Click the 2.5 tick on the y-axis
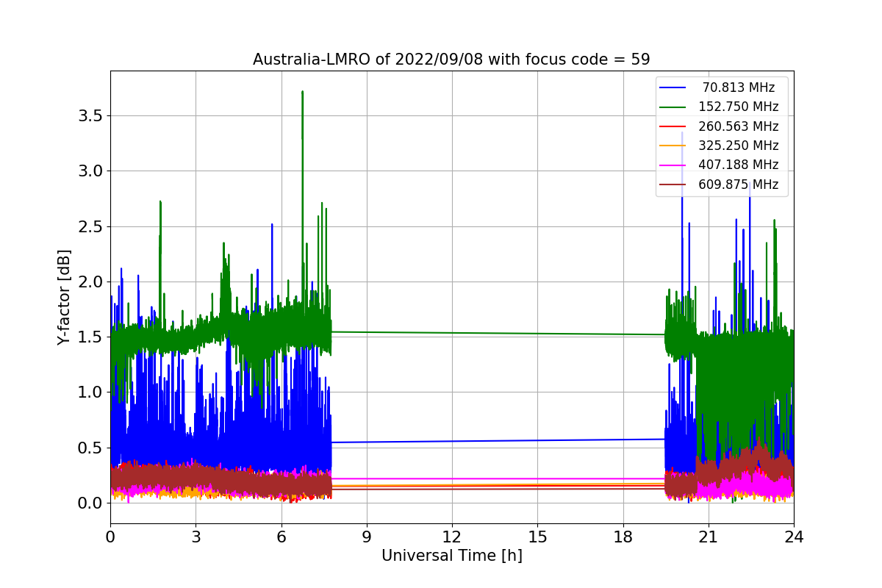 click(x=90, y=226)
